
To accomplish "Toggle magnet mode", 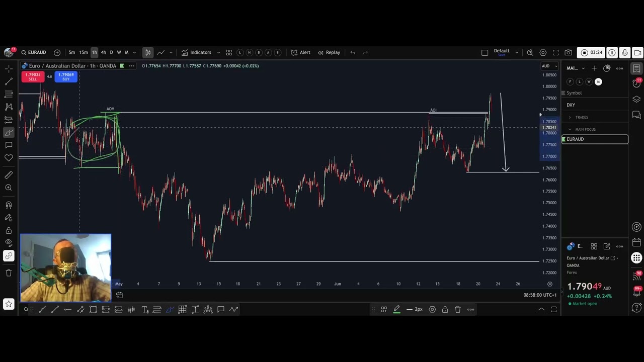I will coord(9,205).
